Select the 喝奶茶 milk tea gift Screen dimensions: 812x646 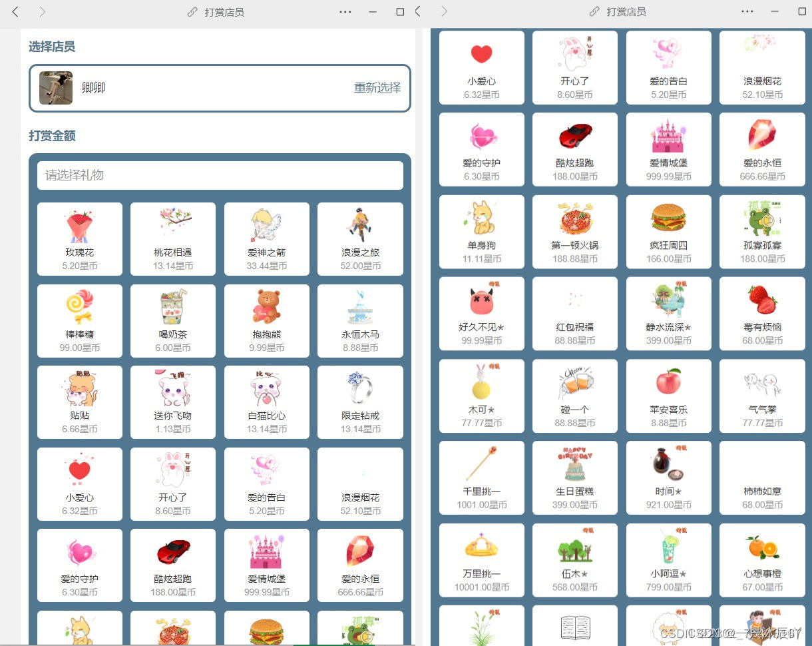(173, 321)
